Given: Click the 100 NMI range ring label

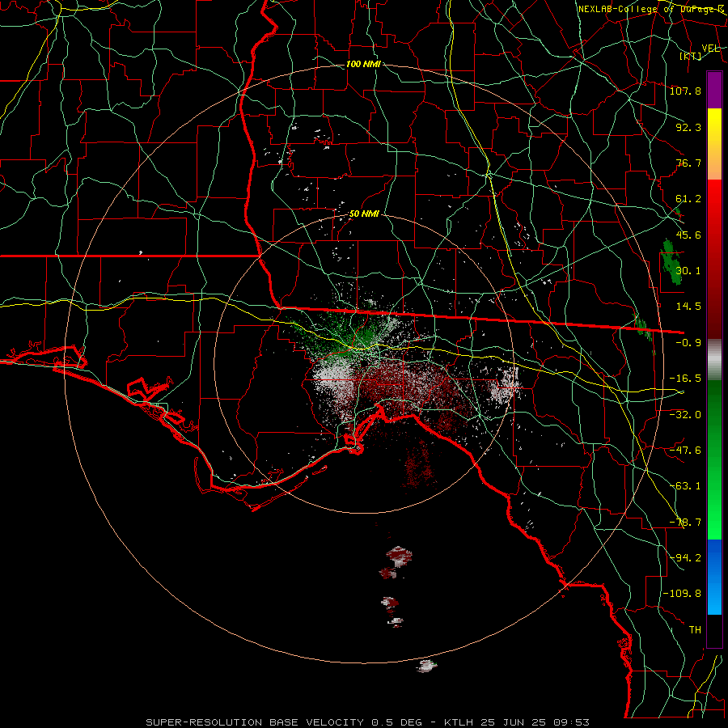Looking at the screenshot, I should [363, 64].
